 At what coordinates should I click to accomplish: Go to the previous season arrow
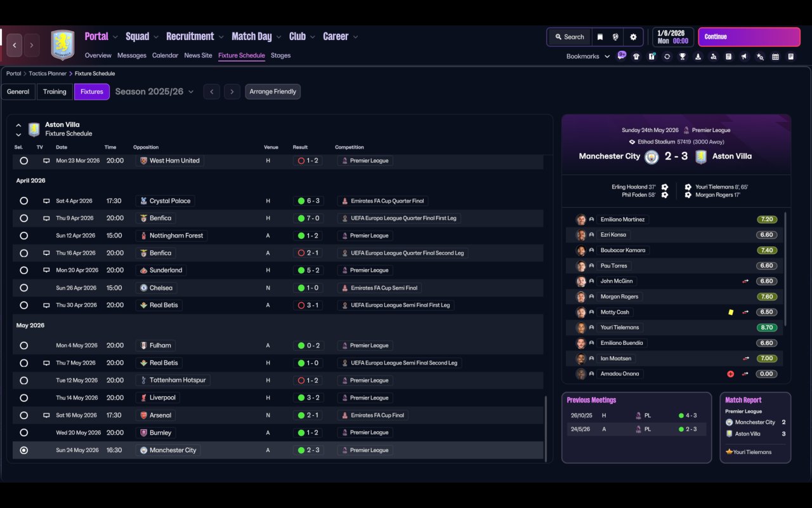coord(212,92)
